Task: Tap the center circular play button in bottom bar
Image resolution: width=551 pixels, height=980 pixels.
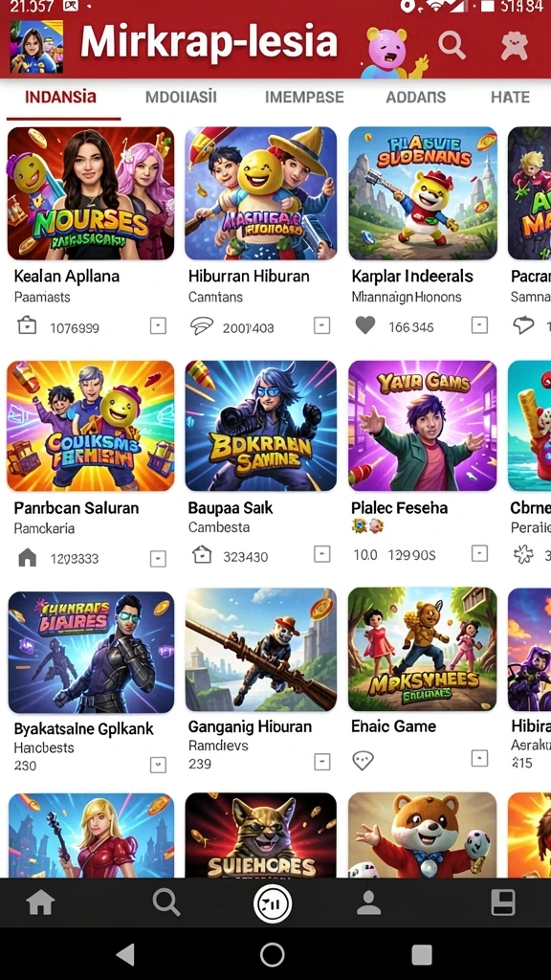Action: (273, 903)
